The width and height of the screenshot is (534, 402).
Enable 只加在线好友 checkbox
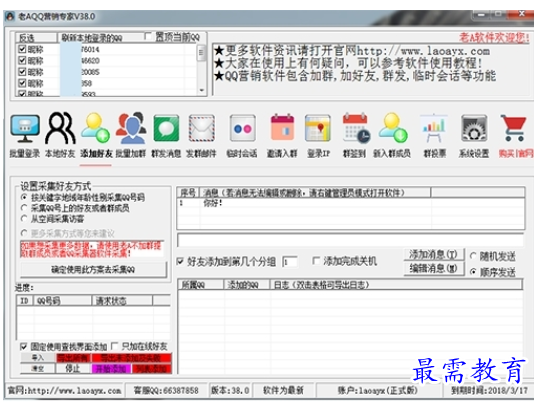[x=115, y=346]
